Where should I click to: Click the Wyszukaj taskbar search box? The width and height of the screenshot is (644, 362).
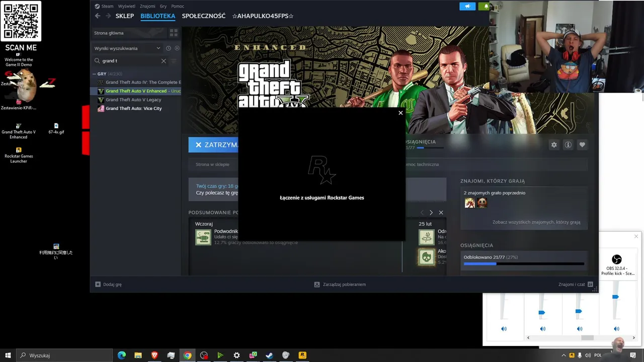click(x=64, y=355)
